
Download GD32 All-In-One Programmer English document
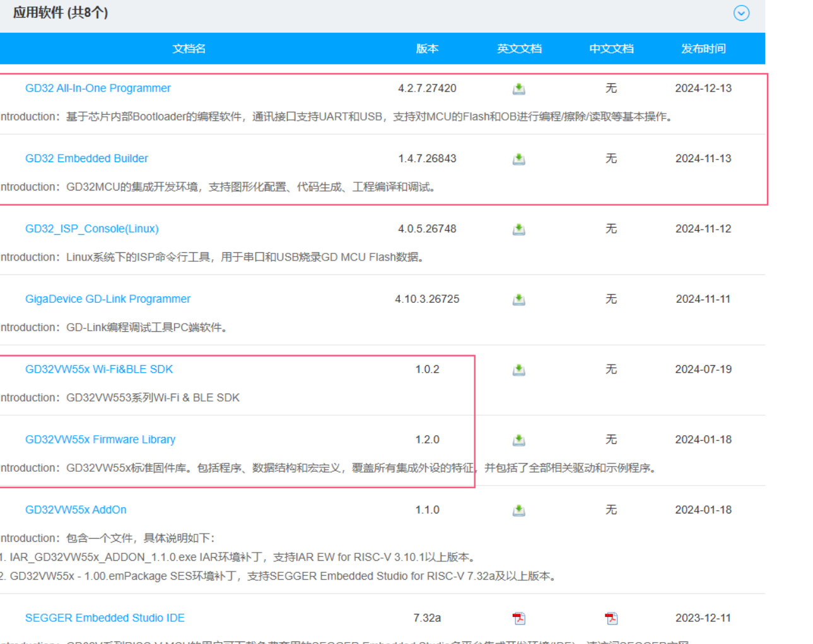click(518, 89)
